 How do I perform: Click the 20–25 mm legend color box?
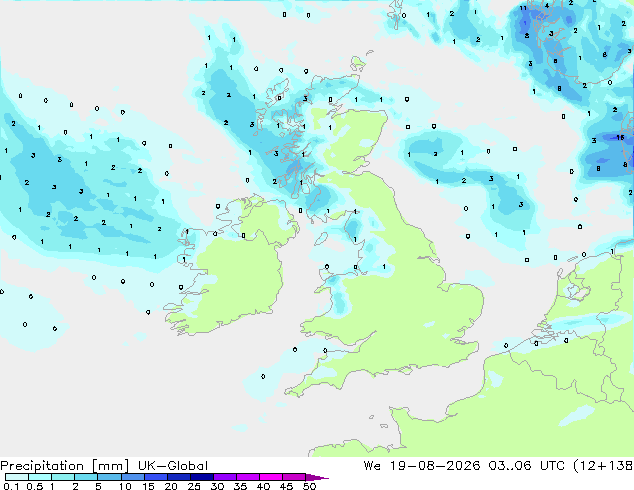pyautogui.click(x=179, y=477)
